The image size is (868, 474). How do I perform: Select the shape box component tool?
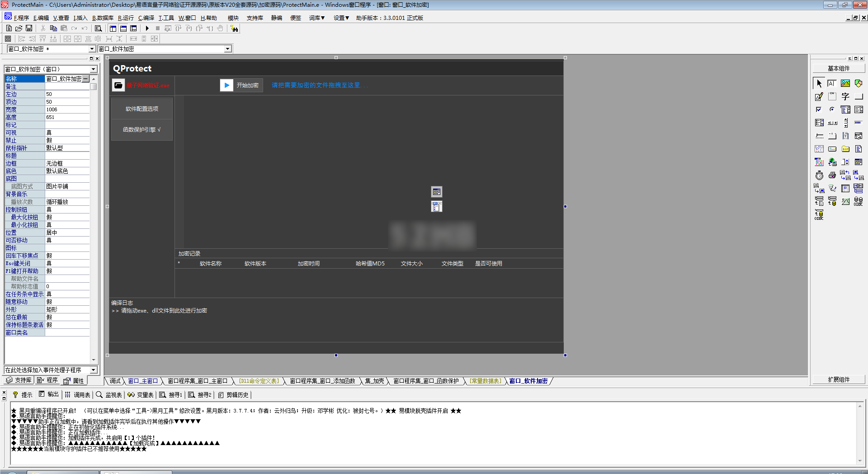point(859,84)
